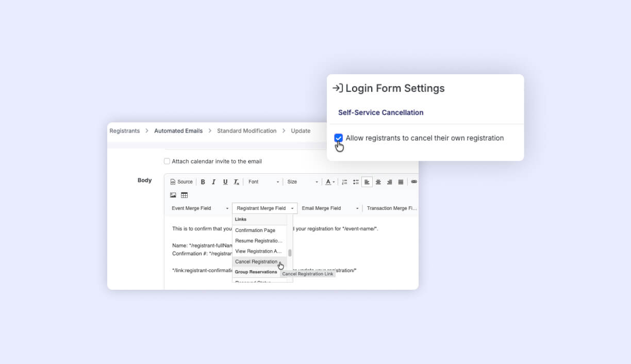Insert a numbered list
The width and height of the screenshot is (631, 364).
tap(344, 182)
